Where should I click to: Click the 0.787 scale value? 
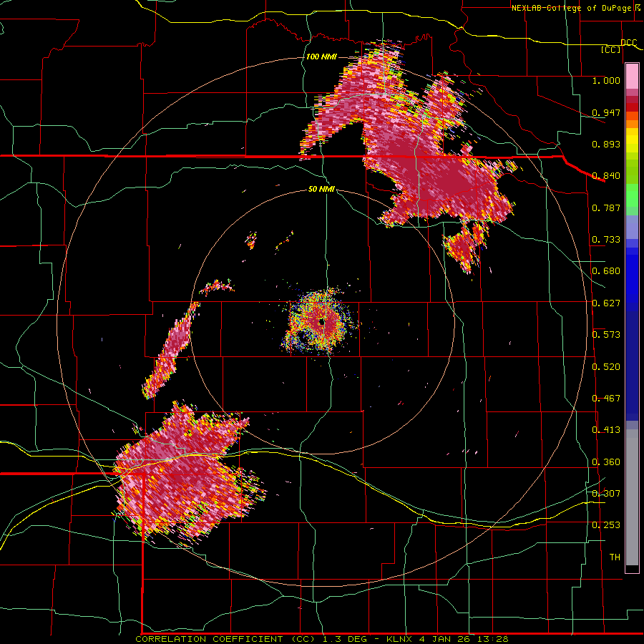[x=606, y=208]
